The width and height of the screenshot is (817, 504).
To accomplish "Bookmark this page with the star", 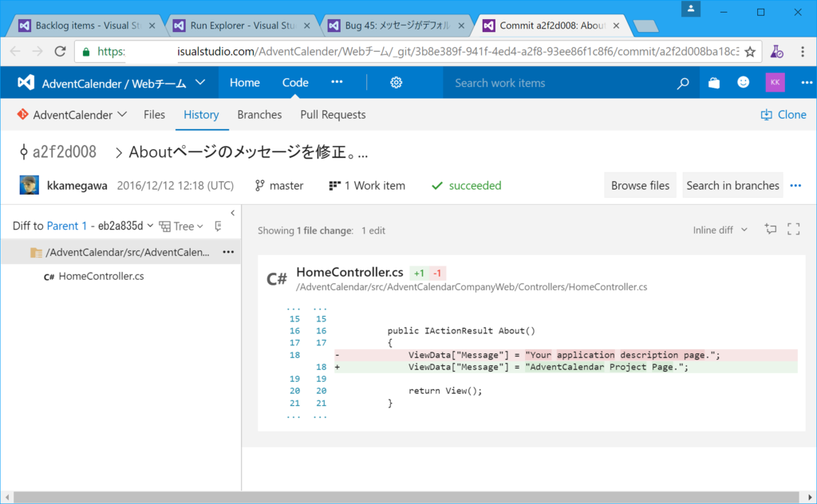I will [750, 52].
